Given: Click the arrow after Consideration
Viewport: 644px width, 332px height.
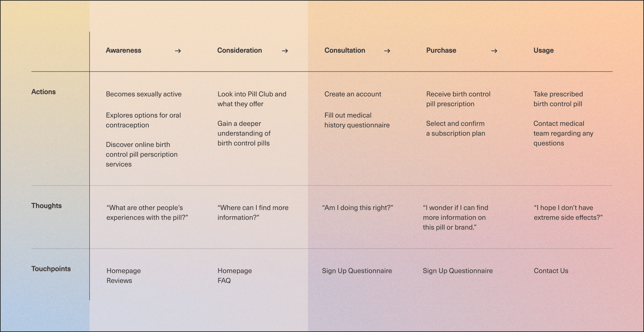Looking at the screenshot, I should [x=285, y=51].
